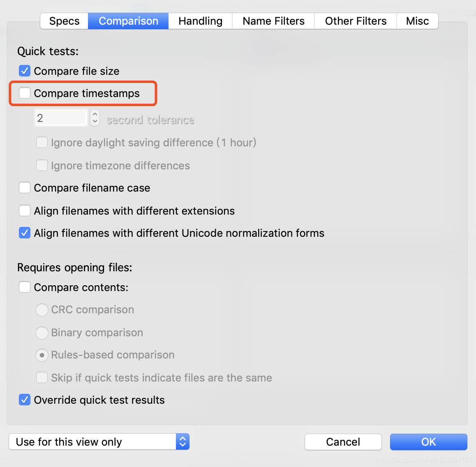Switch to the Specs tab
This screenshot has width=476, height=467.
pos(64,21)
